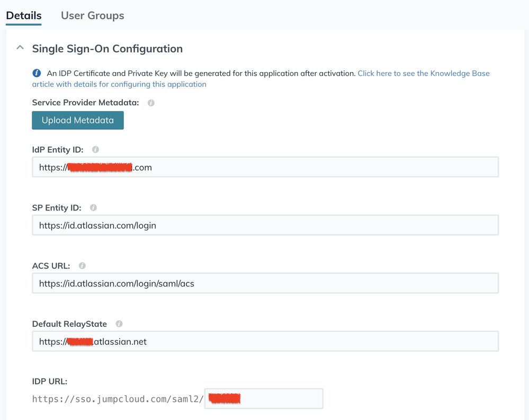Show the IdP Entity ID help icon

(95, 150)
